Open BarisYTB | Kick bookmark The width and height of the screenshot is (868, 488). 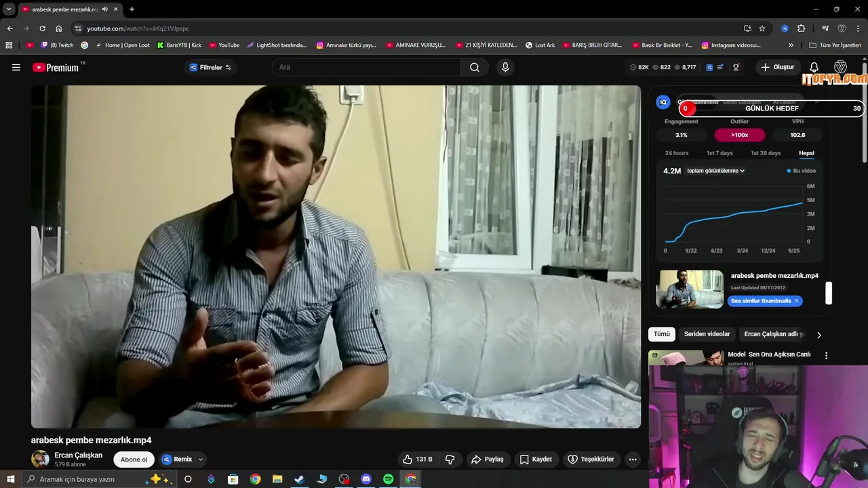point(179,45)
